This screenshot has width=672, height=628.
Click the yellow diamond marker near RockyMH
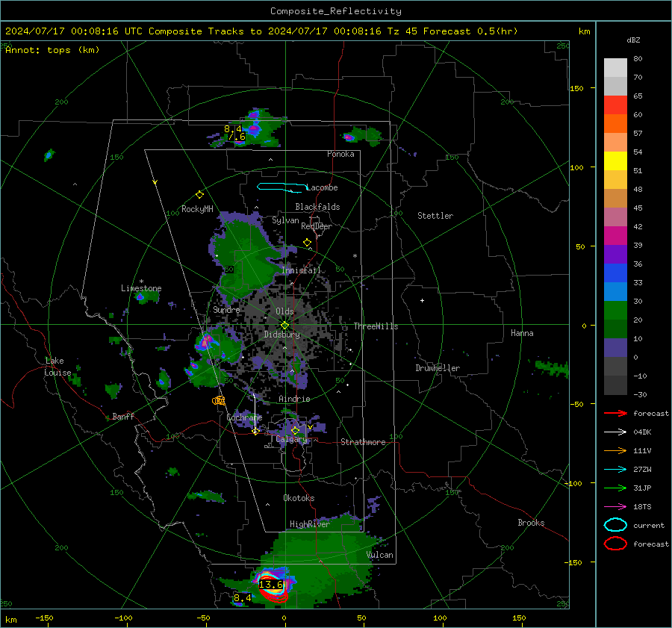199,195
